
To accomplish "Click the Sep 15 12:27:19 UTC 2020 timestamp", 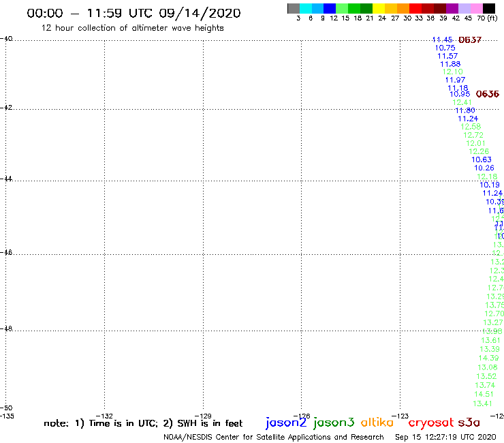I will (x=445, y=438).
